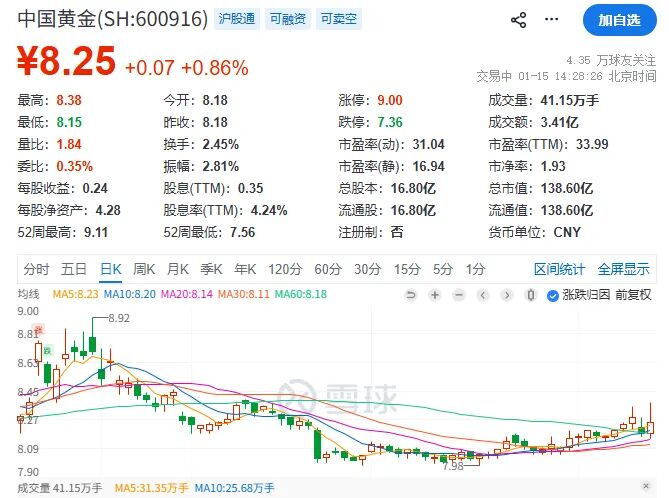The height and width of the screenshot is (498, 669).
Task: Click the 市盈率(TTM) 33.99 value
Action: tap(592, 144)
